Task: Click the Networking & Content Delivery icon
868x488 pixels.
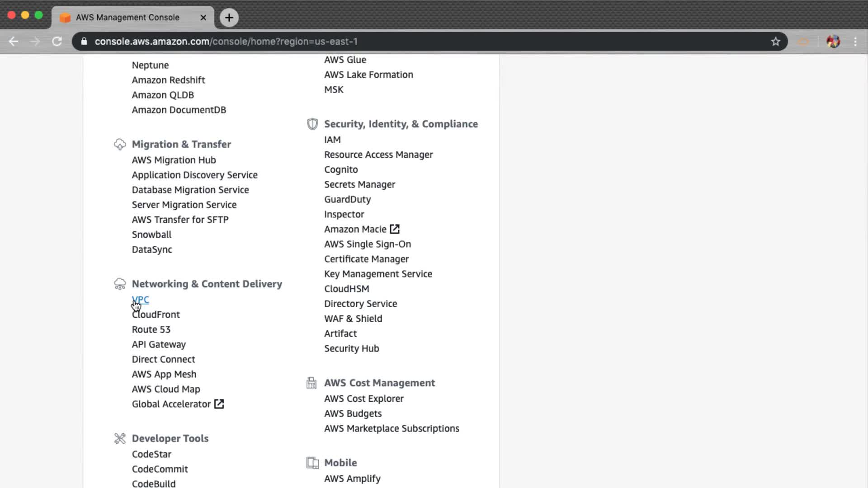Action: coord(120,284)
